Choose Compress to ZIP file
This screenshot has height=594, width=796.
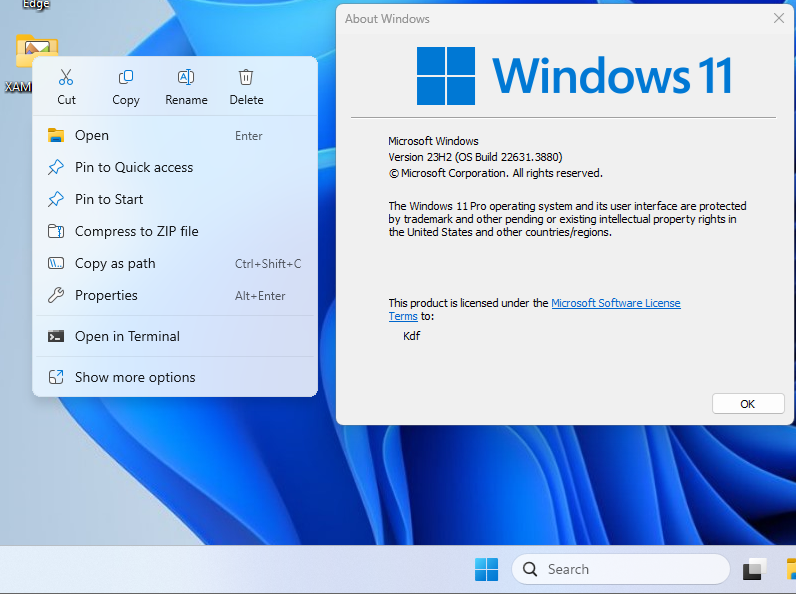point(175,232)
